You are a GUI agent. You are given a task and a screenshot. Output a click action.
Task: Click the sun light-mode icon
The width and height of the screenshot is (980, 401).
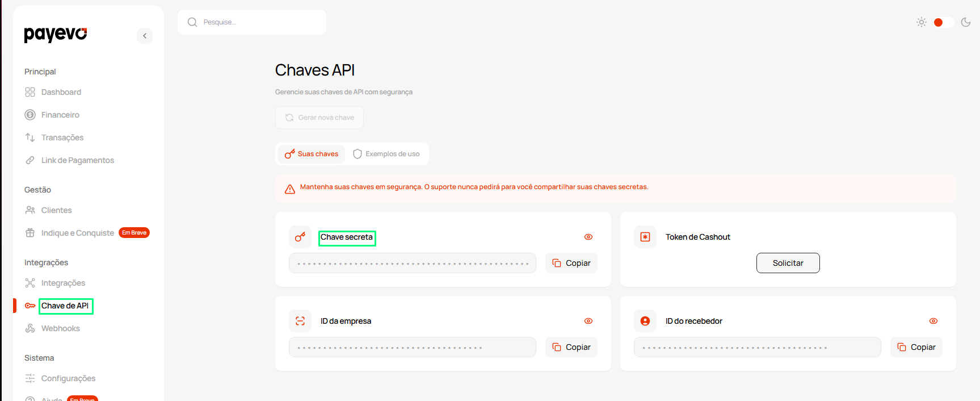click(922, 22)
